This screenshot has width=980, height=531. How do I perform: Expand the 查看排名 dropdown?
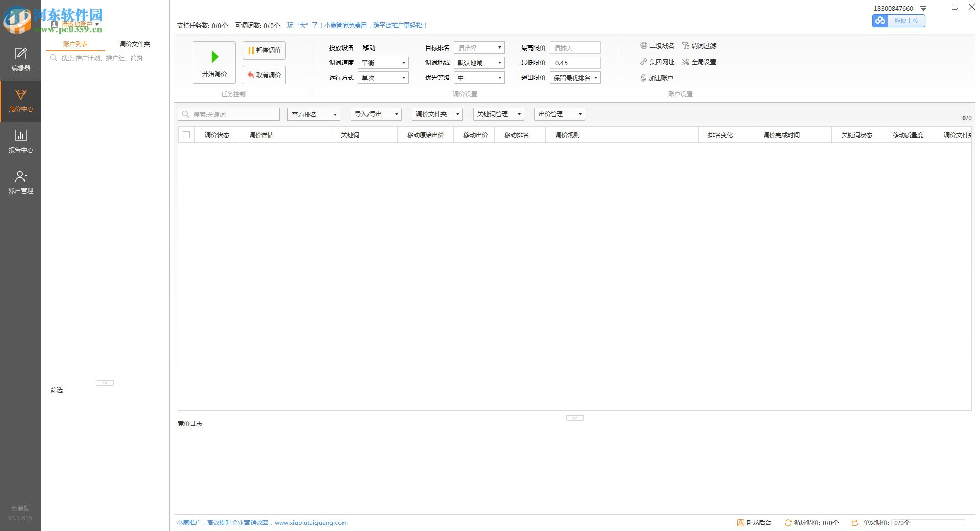(x=314, y=114)
